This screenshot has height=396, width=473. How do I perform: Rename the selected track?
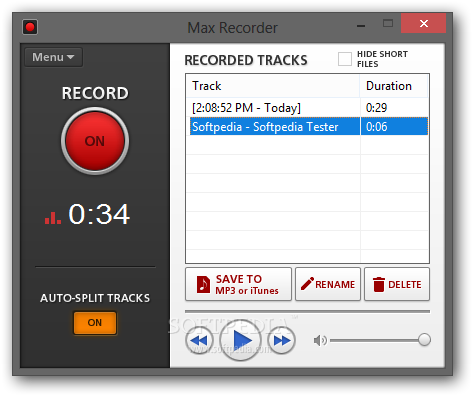(328, 284)
